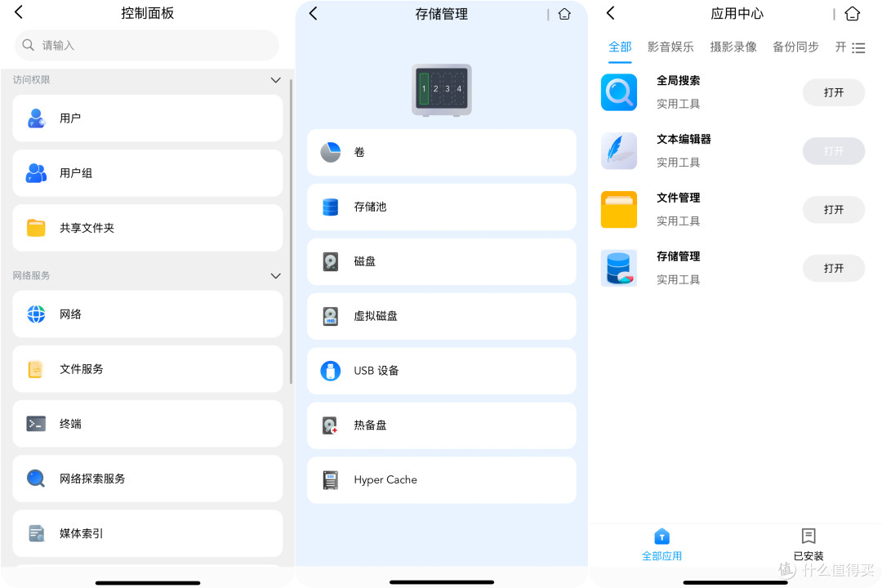Tap the 文件管理 app icon in 应用中心
Screen dimensions: 882x588
tap(619, 209)
